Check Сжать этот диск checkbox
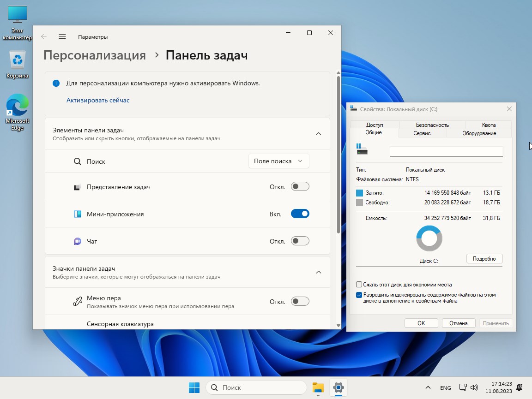Viewport: 532px width, 399px height. pos(359,285)
